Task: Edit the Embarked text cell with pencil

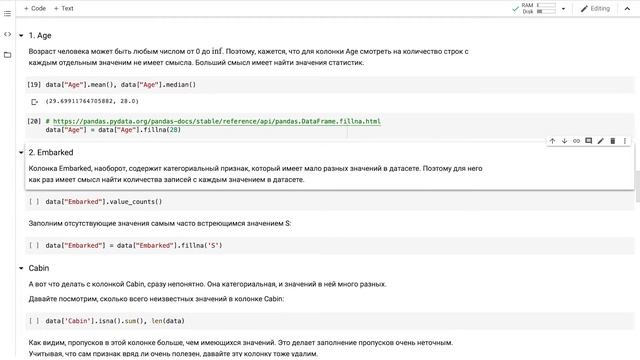Action: (x=600, y=141)
